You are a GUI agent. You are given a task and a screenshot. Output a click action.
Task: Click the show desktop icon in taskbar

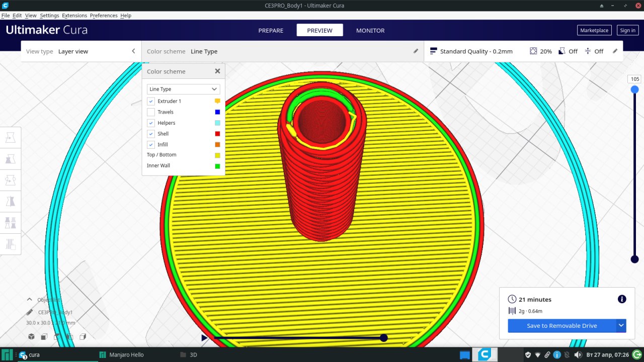point(465,355)
